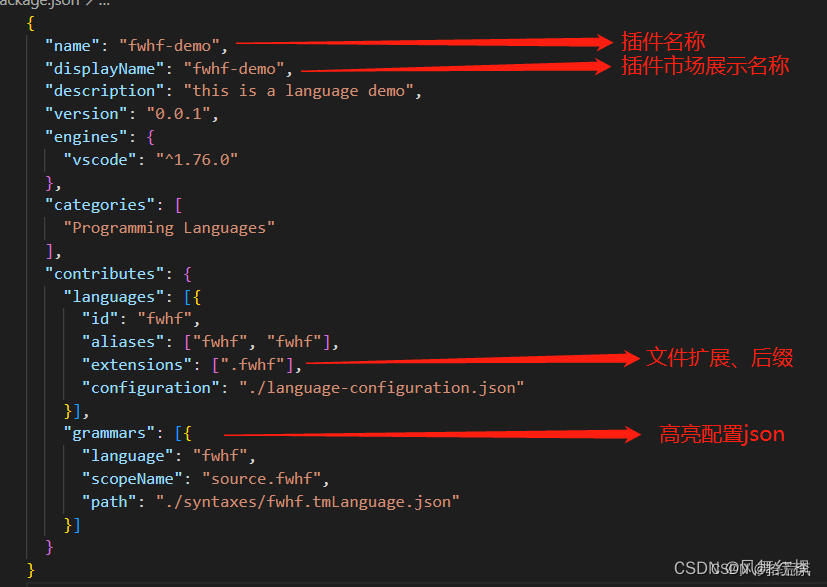Click the "categories" key

pyautogui.click(x=100, y=205)
